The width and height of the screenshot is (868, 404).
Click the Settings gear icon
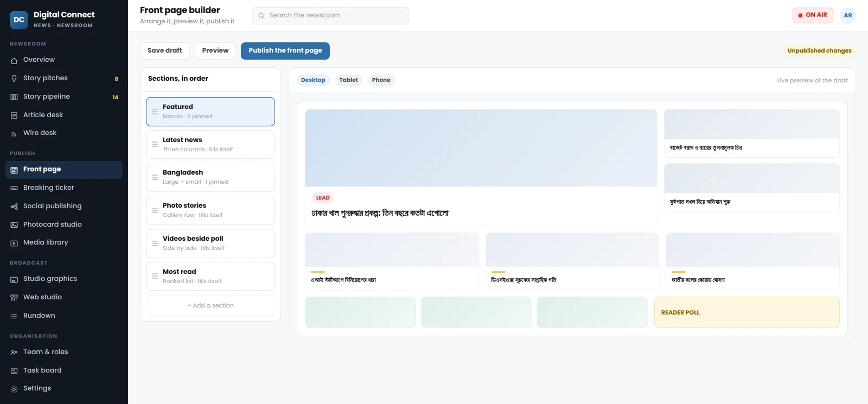click(x=14, y=389)
